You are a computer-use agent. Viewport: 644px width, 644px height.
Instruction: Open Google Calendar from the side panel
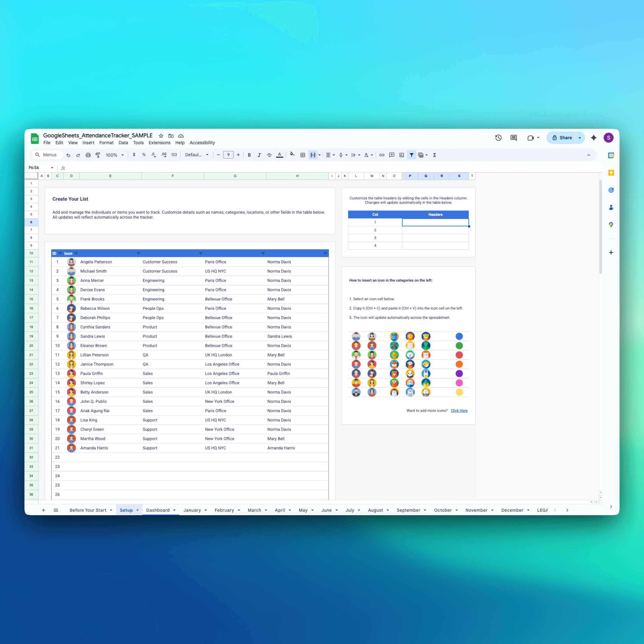point(611,155)
